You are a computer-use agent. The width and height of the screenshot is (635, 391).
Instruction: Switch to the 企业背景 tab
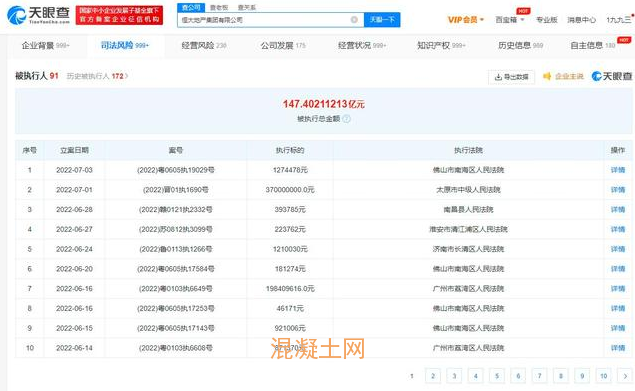[x=45, y=45]
